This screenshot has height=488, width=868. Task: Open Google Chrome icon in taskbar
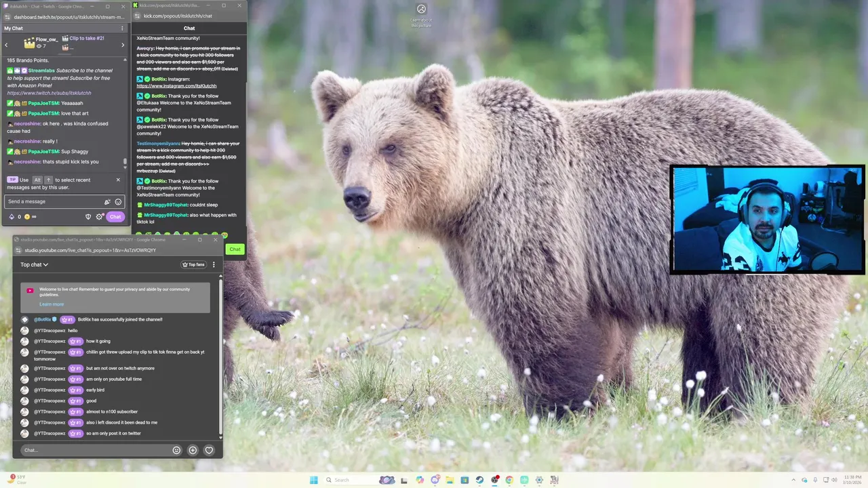509,480
